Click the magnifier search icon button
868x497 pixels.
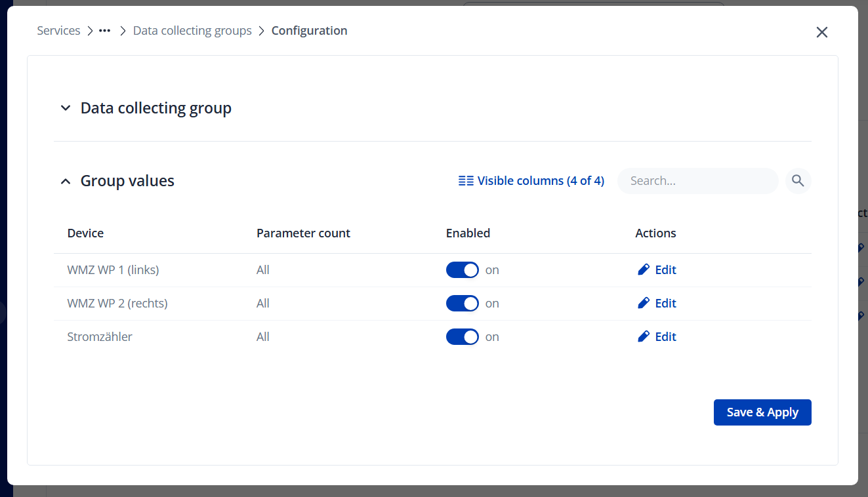(x=798, y=181)
